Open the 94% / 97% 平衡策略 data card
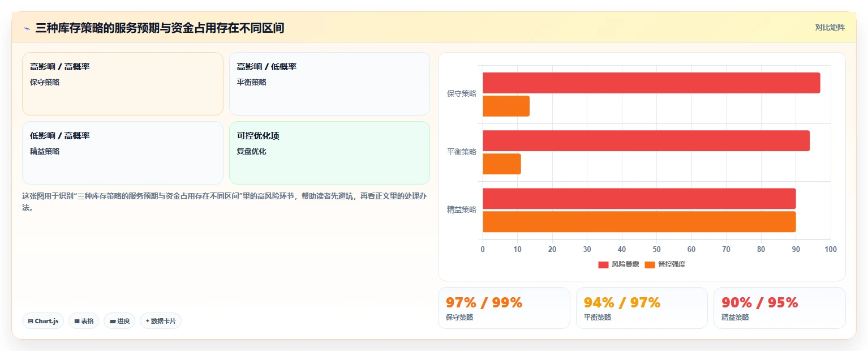The image size is (868, 351). 642,308
